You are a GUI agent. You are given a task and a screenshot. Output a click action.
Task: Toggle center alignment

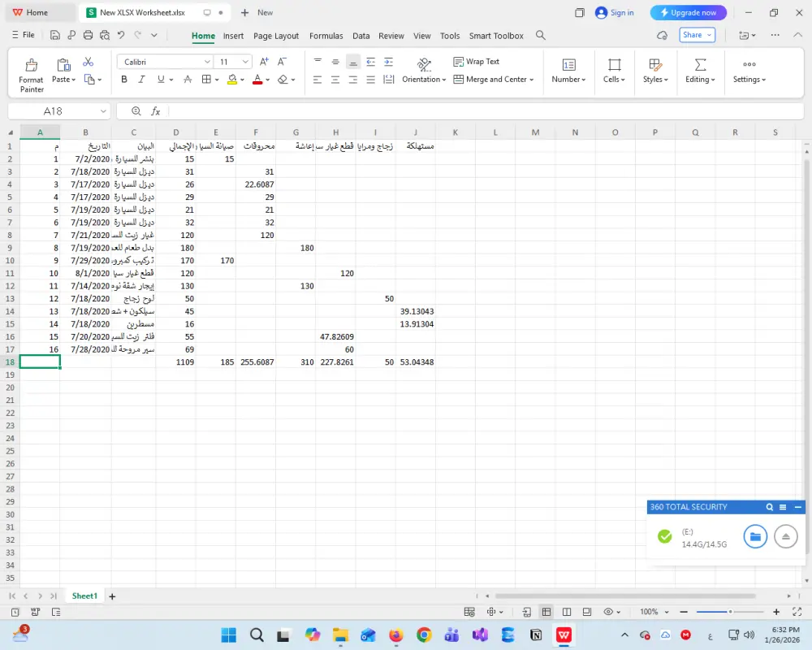point(335,79)
